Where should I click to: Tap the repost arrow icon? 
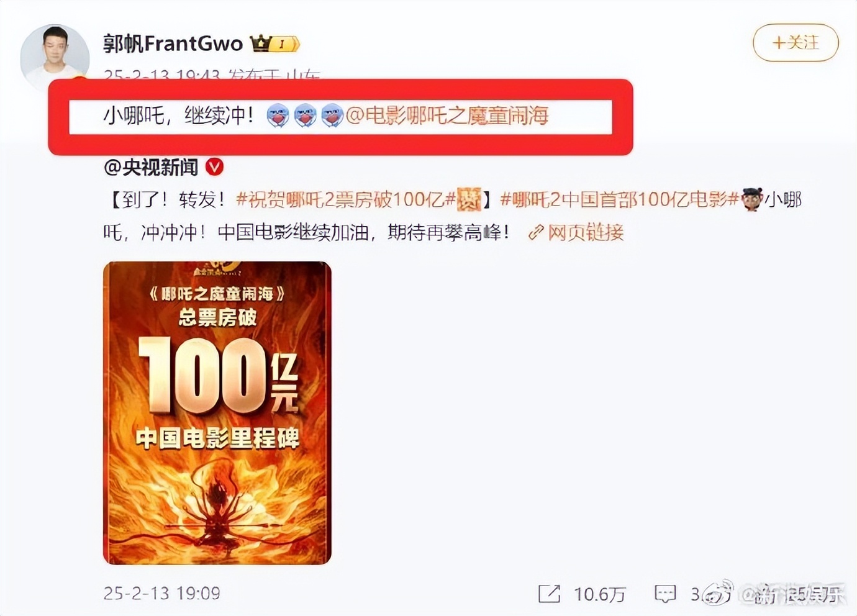click(x=549, y=594)
